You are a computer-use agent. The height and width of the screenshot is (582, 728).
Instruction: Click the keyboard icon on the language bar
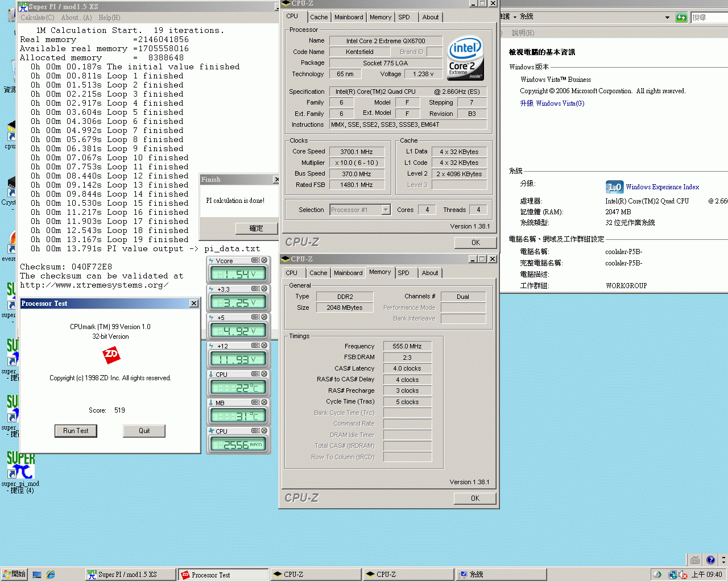(x=694, y=560)
